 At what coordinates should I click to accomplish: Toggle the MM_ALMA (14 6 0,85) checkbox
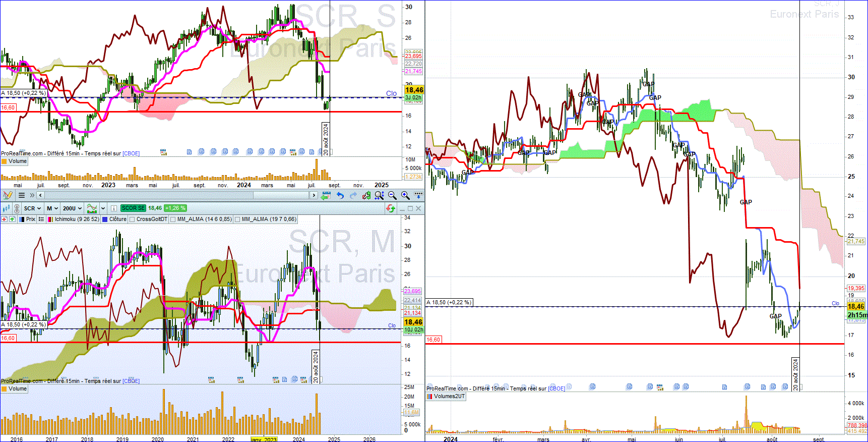point(173,219)
